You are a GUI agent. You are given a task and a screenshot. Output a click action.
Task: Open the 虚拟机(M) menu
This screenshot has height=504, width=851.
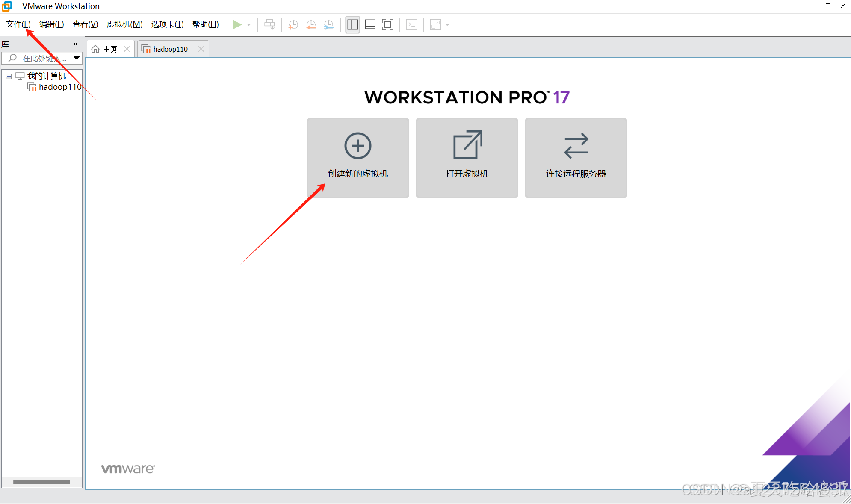124,24
